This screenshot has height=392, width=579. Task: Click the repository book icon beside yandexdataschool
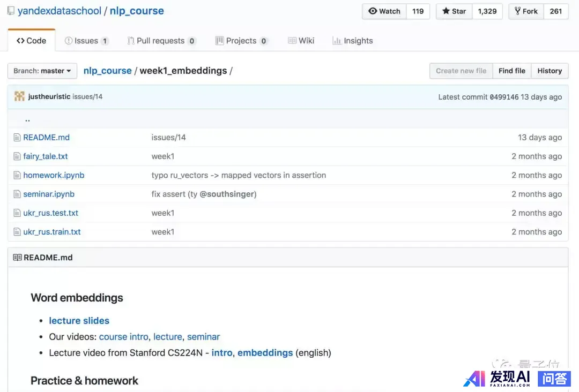pyautogui.click(x=11, y=11)
